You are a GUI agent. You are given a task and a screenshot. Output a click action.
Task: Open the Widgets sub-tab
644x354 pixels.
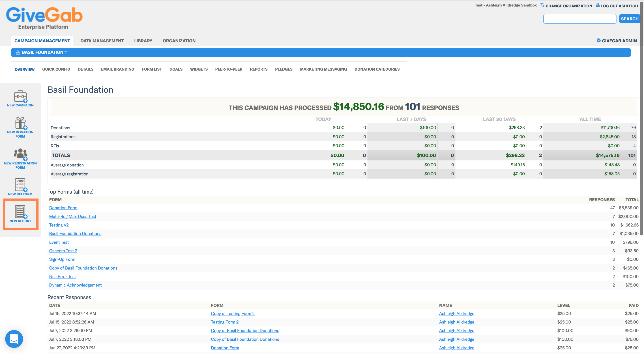pyautogui.click(x=199, y=69)
